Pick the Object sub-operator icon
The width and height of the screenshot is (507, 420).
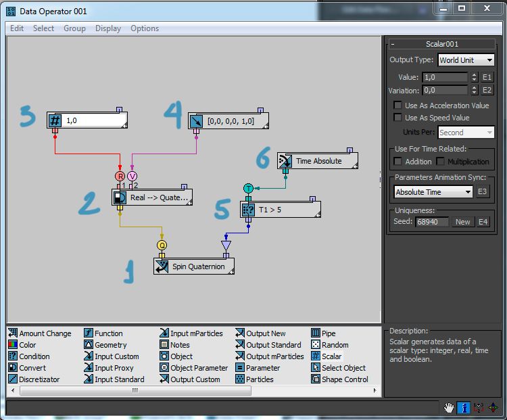point(164,356)
